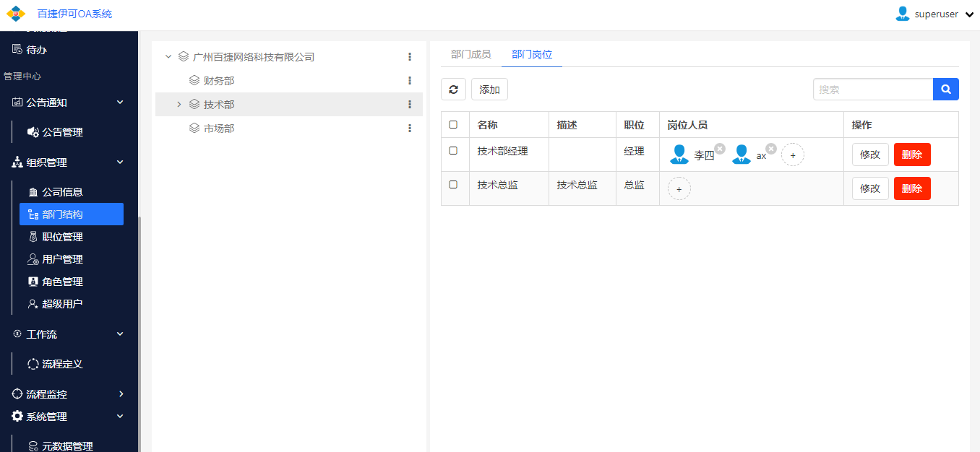Add a member to 技术总监 post

pyautogui.click(x=679, y=188)
